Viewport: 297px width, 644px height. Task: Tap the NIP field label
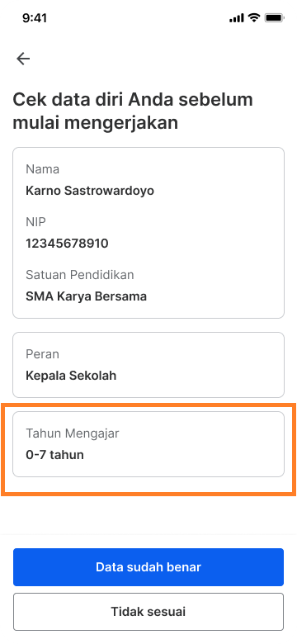[x=35, y=222]
